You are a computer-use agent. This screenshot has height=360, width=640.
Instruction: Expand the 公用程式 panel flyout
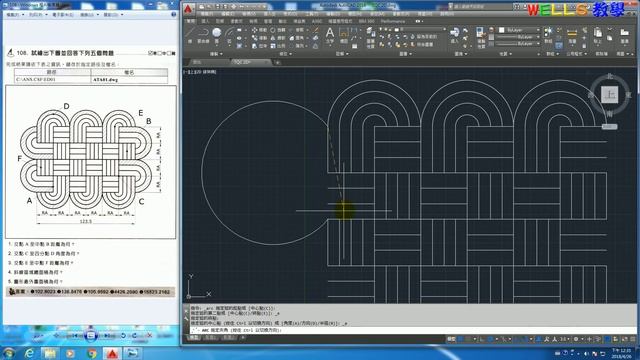576,54
